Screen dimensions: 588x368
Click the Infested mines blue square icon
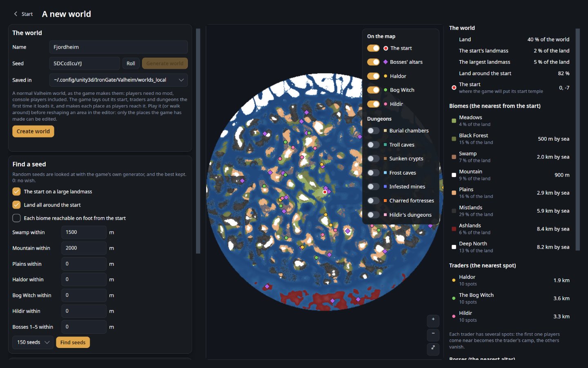[x=385, y=186]
